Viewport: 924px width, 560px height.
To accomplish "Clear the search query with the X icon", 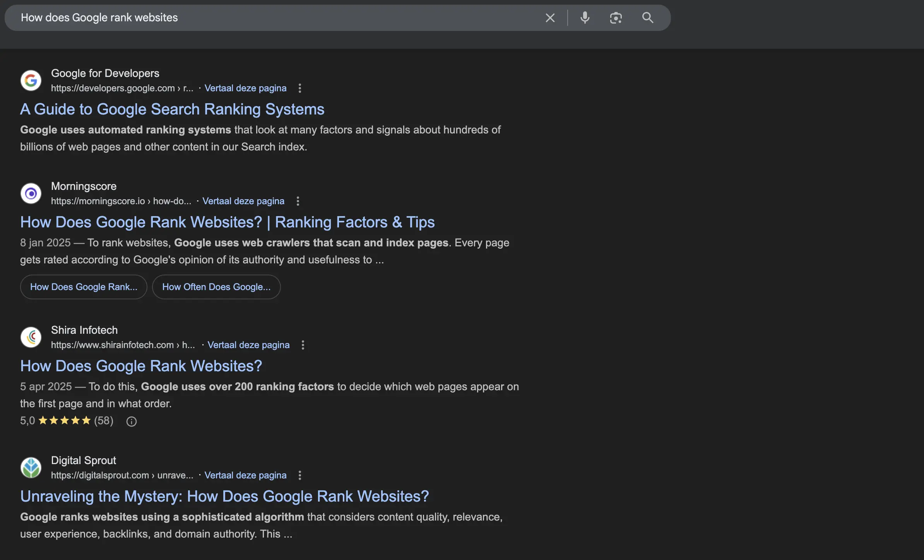I will pos(550,18).
